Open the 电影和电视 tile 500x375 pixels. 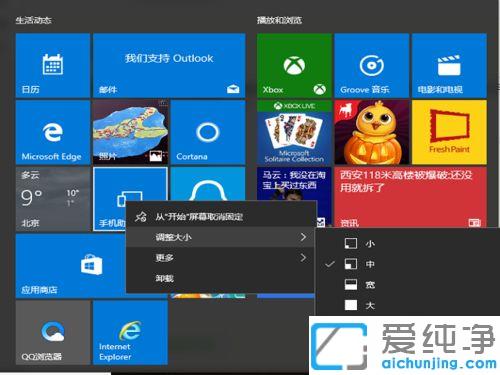(449, 65)
